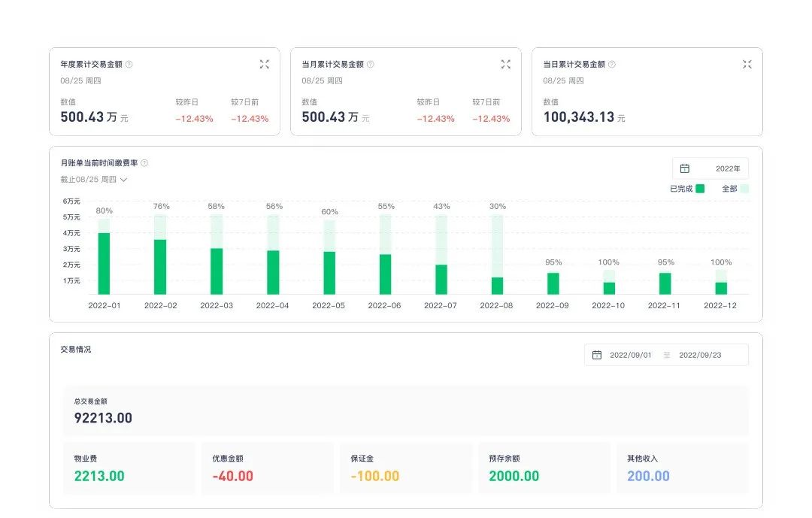The width and height of the screenshot is (812, 518).
Task: Click help icon next to 月账单当前时间缴费率
Action: [x=144, y=163]
